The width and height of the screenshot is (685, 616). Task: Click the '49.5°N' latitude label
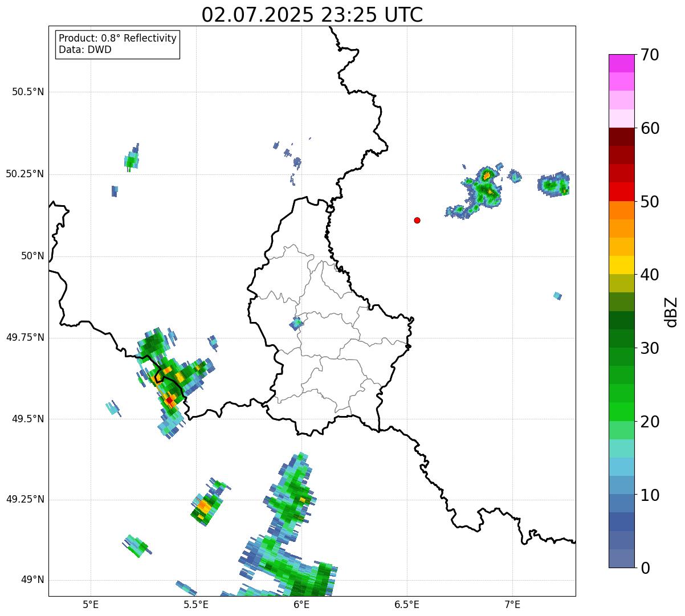point(27,419)
